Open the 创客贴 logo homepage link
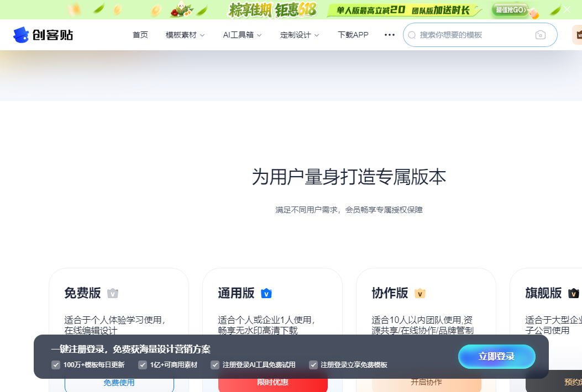The width and height of the screenshot is (582, 392). (x=43, y=35)
